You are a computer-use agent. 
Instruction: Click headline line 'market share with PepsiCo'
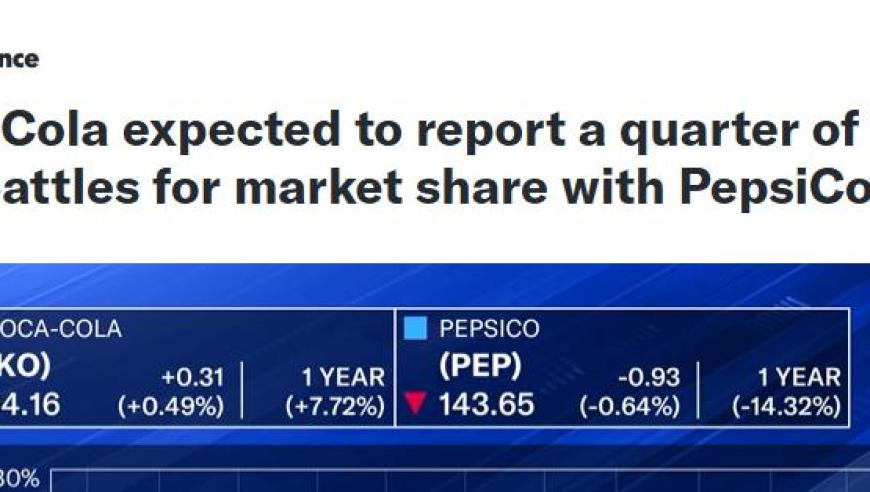[x=553, y=187]
